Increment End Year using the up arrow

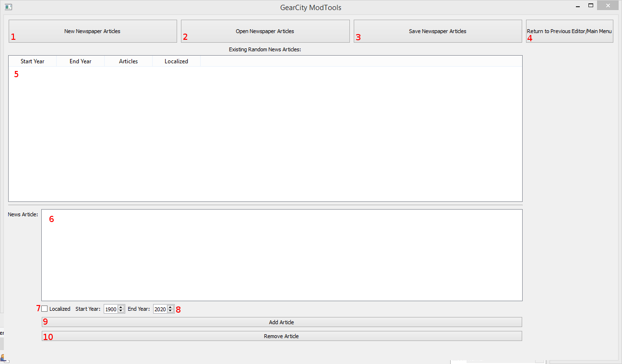pos(170,307)
